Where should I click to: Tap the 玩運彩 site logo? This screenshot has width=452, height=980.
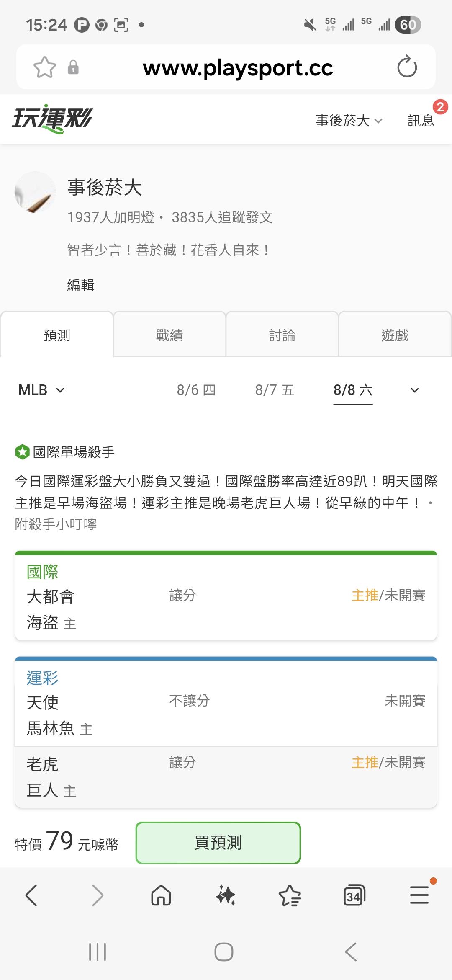pos(52,119)
